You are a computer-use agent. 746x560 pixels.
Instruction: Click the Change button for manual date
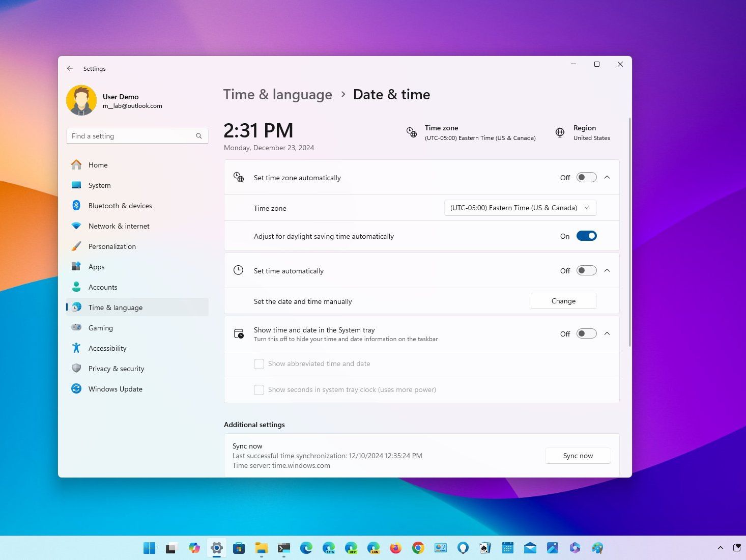(563, 301)
